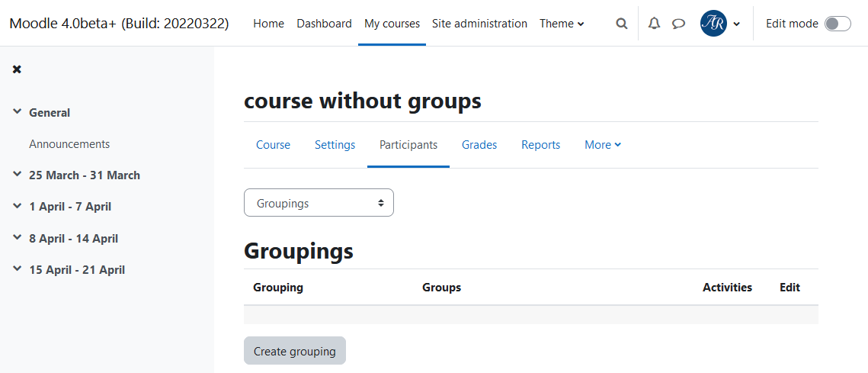Switch to the Settings tab
Image resolution: width=868 pixels, height=373 pixels.
point(335,145)
